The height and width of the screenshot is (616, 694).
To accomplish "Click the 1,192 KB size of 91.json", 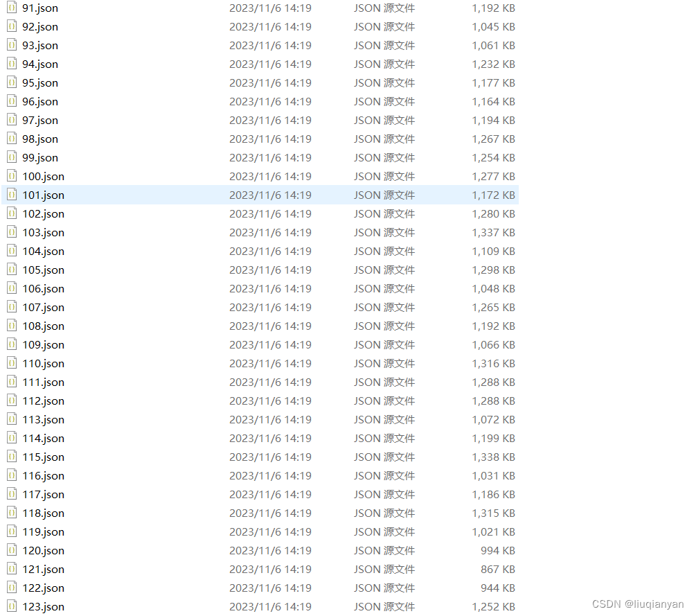I will coord(494,8).
